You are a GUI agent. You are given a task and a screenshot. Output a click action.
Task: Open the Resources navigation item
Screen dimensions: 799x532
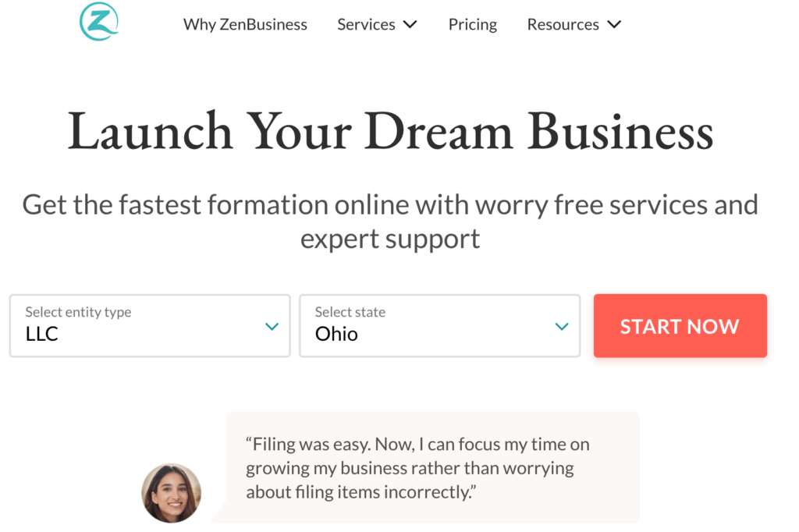click(x=563, y=24)
